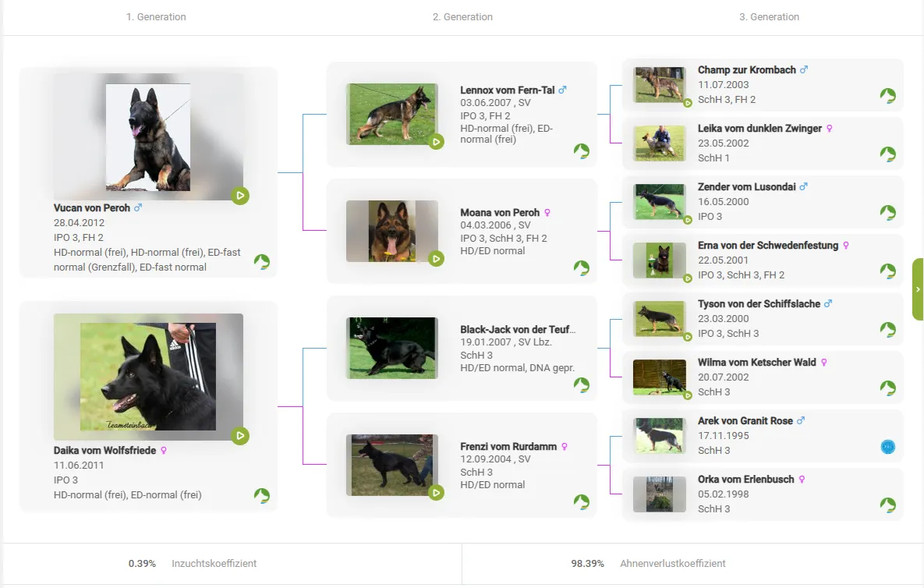Open green pedigree icon for Moana von Peroh

[x=581, y=268]
